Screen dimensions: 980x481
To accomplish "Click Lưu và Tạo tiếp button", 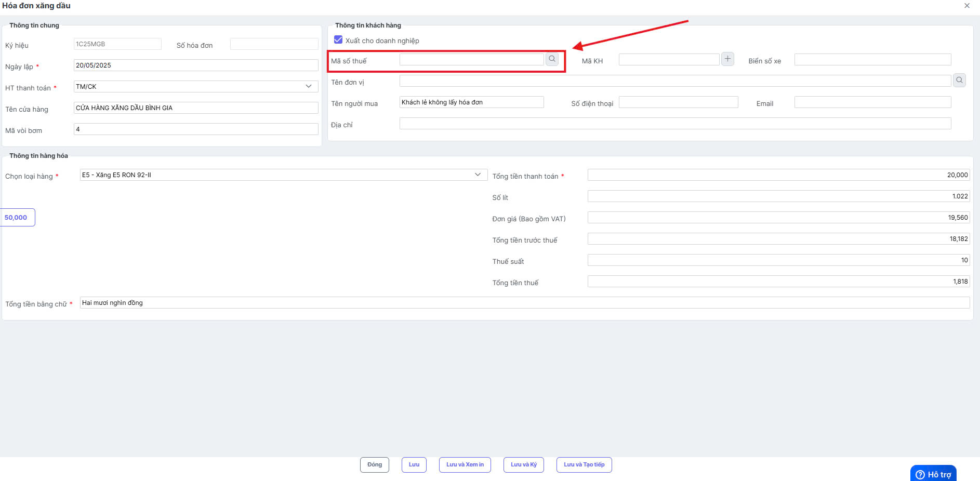I will pos(584,465).
